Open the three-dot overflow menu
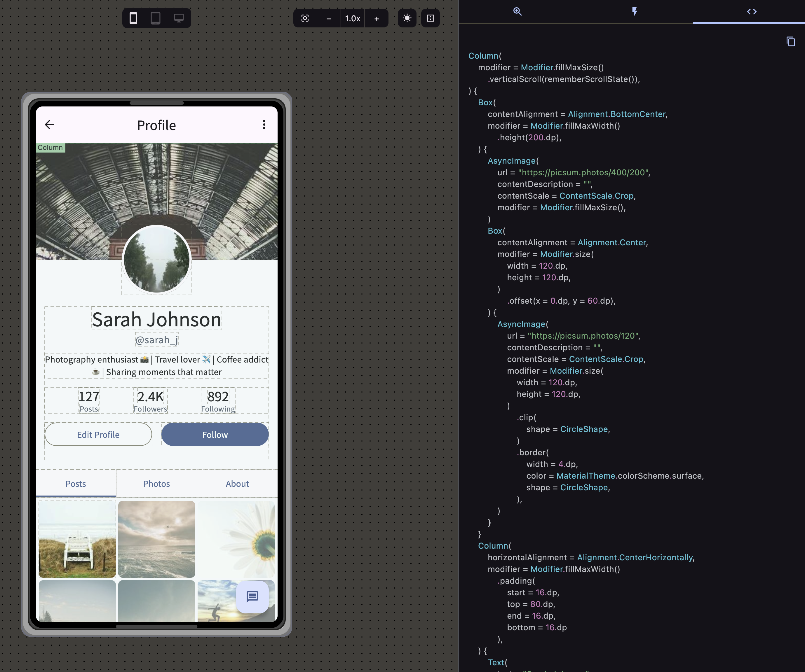805x672 pixels. coord(264,125)
